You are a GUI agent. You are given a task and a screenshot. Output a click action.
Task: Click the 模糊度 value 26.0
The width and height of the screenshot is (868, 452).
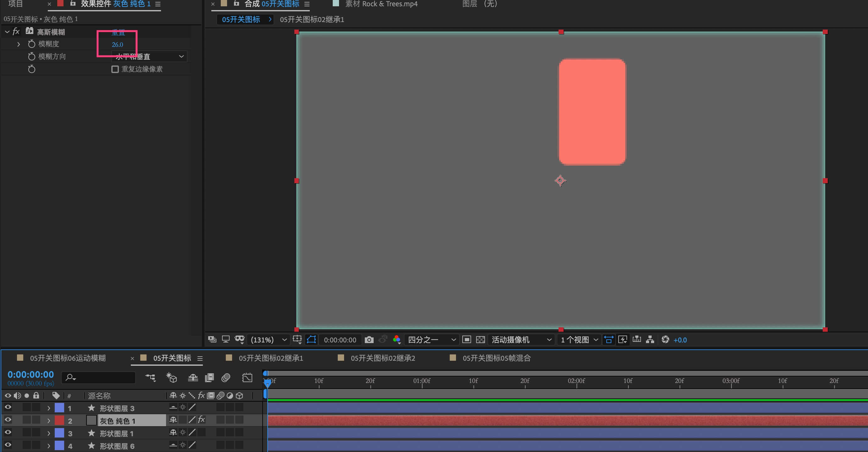(117, 44)
